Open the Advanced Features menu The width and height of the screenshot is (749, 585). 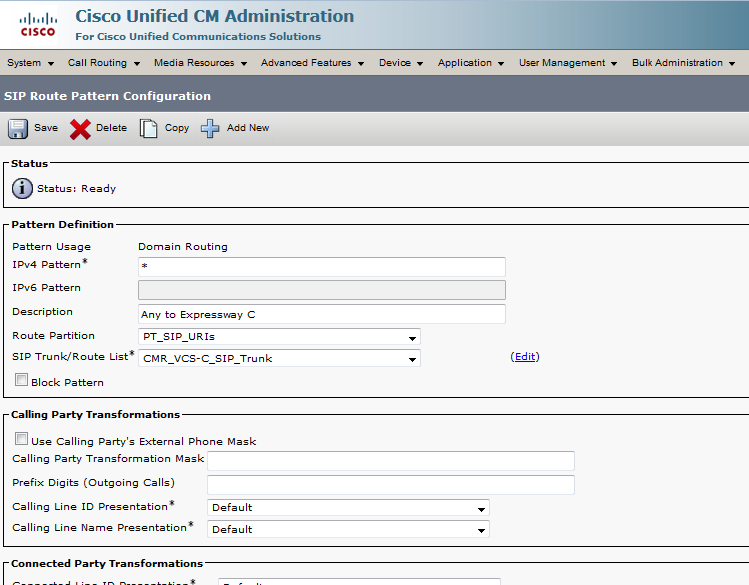312,63
